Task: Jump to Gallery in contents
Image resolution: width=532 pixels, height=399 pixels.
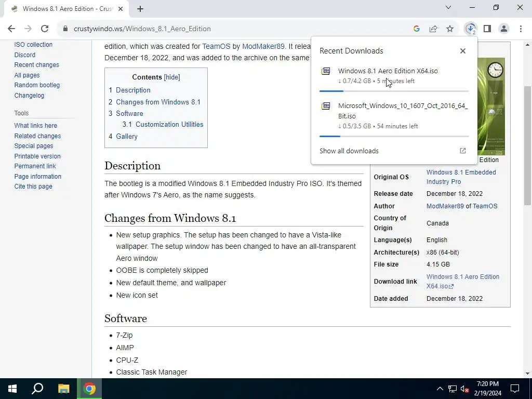Action: tap(127, 137)
